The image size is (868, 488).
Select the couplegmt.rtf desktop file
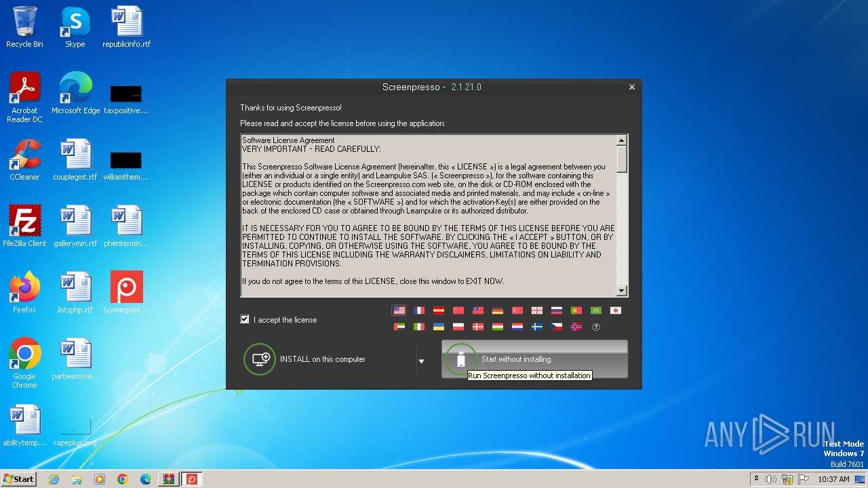pos(75,160)
